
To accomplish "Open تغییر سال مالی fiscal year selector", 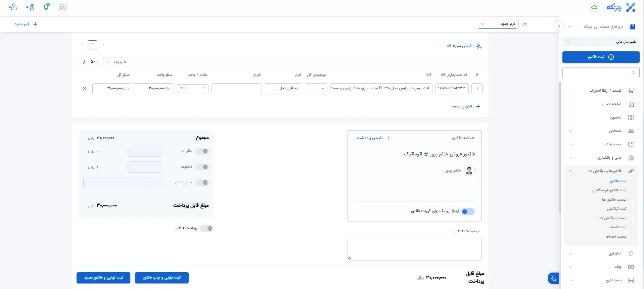I will point(601,42).
